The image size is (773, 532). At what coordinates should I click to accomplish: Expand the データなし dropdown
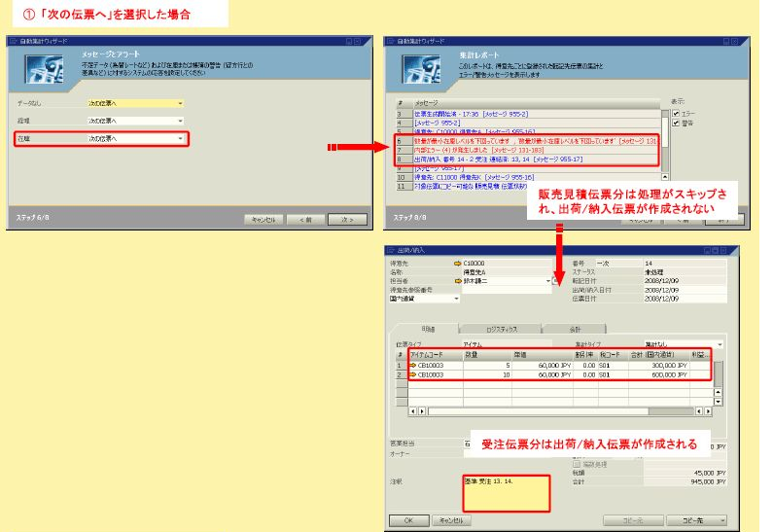point(180,103)
